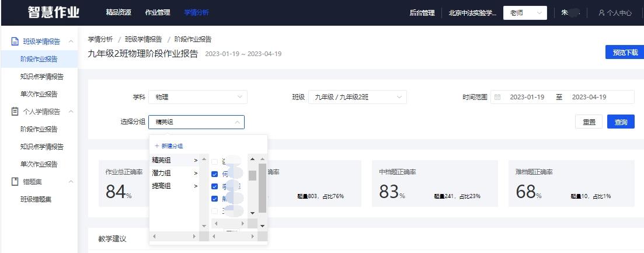Viewport: 644px width, 253px height.
Task: Check the first unchecked student checkbox
Action: (215, 161)
